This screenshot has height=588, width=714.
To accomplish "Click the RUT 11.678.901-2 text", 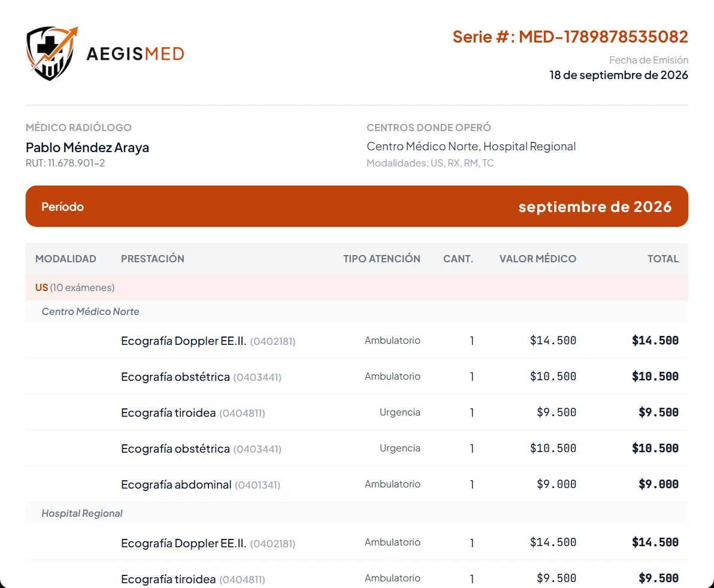I will [65, 163].
